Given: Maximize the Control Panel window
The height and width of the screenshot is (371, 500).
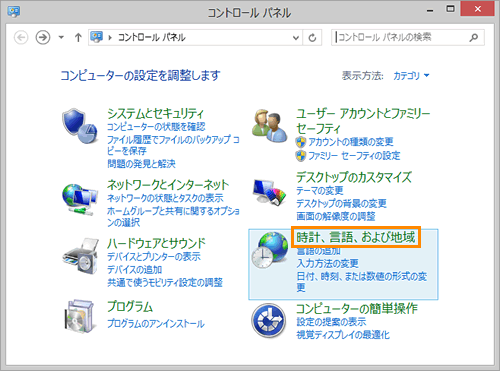Looking at the screenshot, I should click(450, 9).
